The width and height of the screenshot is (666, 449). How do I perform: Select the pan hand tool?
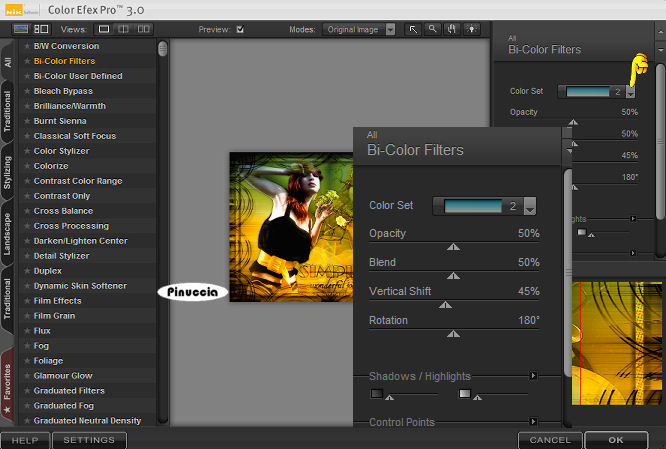(452, 29)
